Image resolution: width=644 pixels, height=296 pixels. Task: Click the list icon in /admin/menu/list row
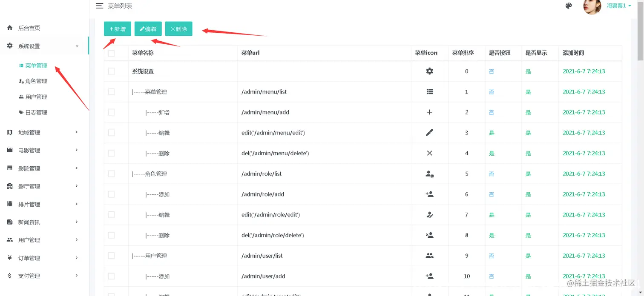[429, 92]
